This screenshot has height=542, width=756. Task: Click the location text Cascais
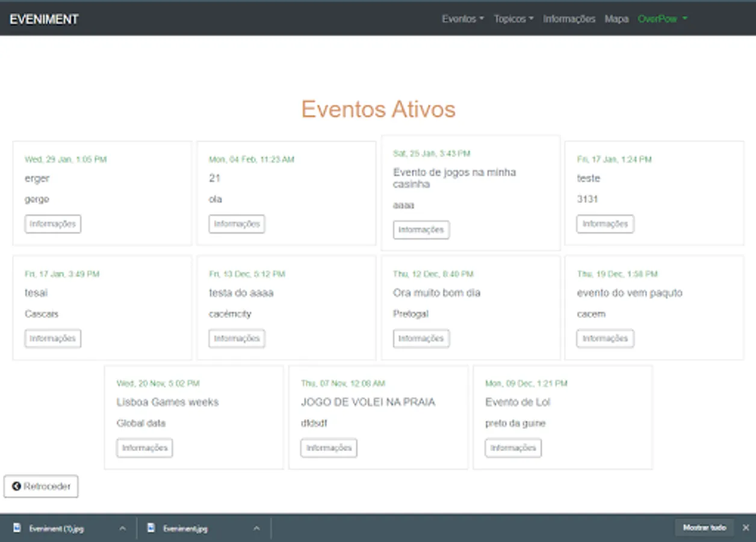[42, 314]
